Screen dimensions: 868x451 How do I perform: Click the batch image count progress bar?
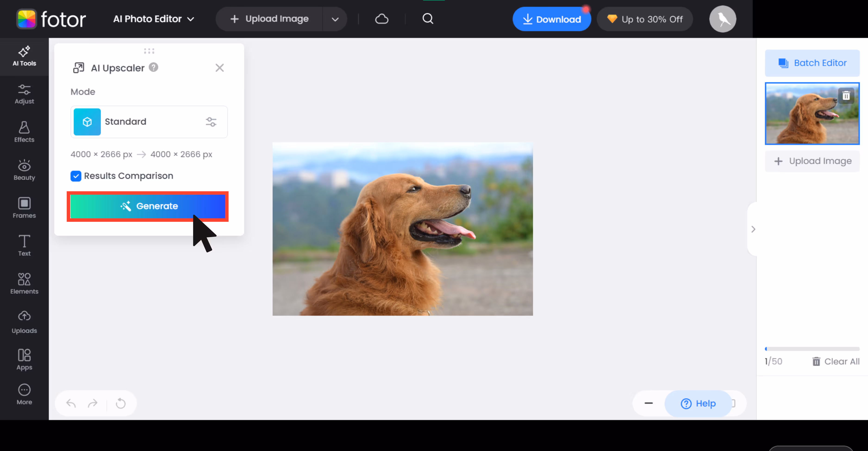(x=812, y=349)
